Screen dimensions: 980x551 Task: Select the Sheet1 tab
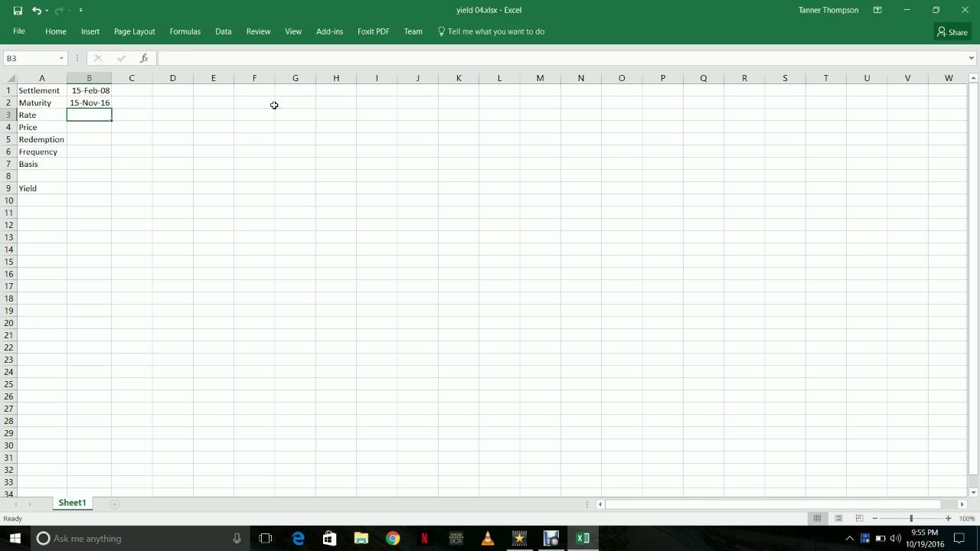pyautogui.click(x=72, y=503)
